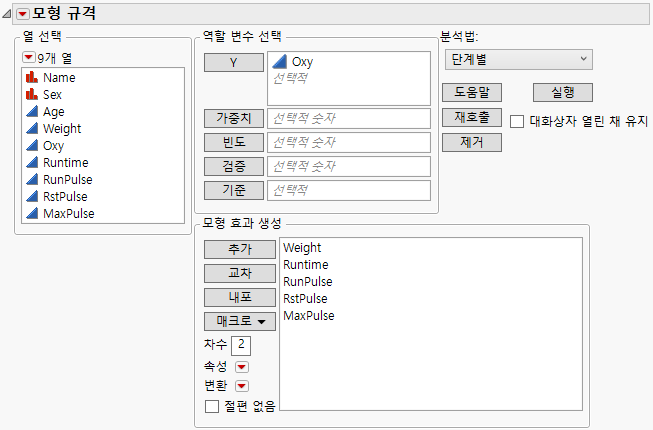The image size is (653, 430).
Task: Click the 가중치 role button
Action: coord(234,119)
